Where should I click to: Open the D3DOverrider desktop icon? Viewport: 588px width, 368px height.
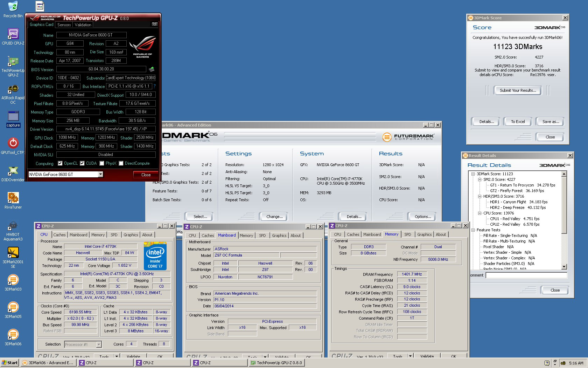[x=13, y=171]
